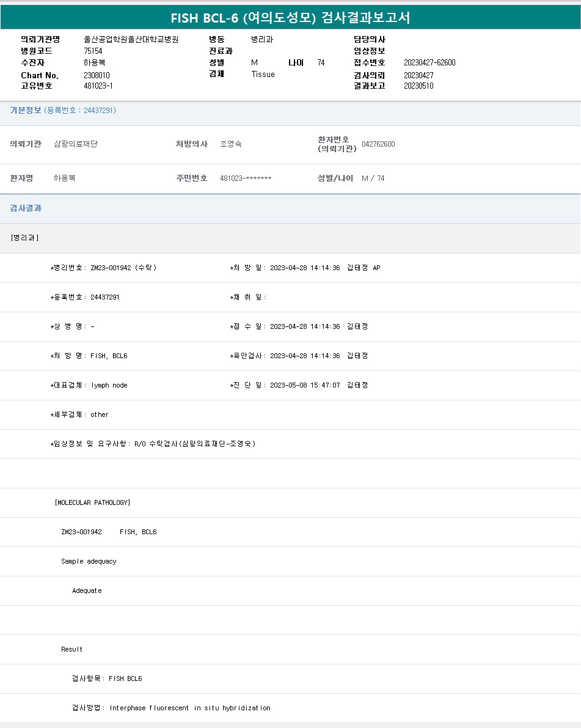
Task: Click the FISH BCL-6 검사결과보고서 report title
Action: (x=290, y=18)
